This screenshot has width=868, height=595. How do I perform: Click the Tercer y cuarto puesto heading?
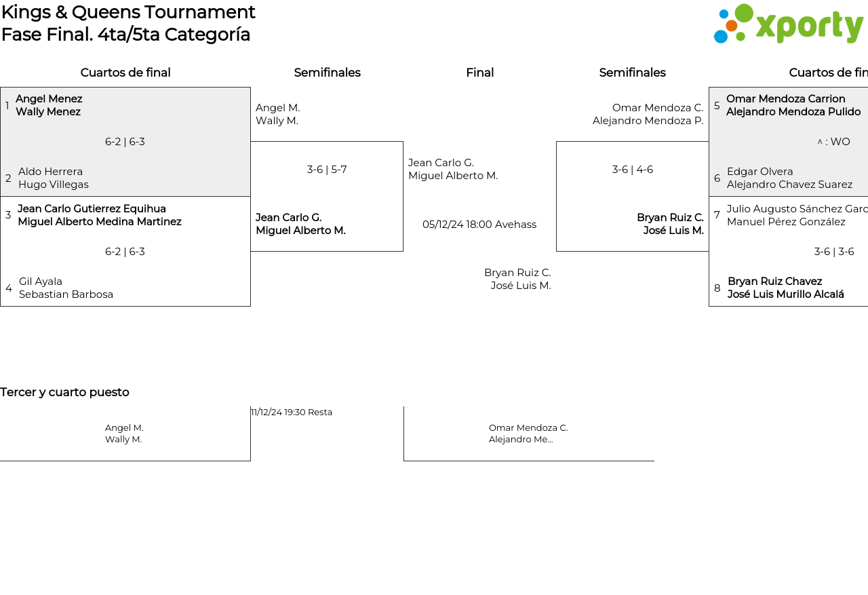(x=64, y=392)
